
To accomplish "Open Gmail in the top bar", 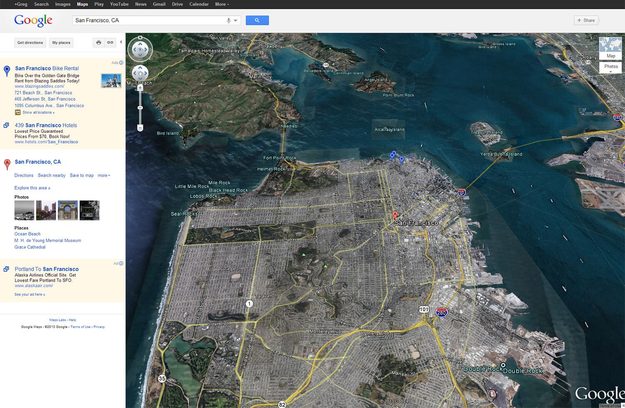I will coord(159,4).
